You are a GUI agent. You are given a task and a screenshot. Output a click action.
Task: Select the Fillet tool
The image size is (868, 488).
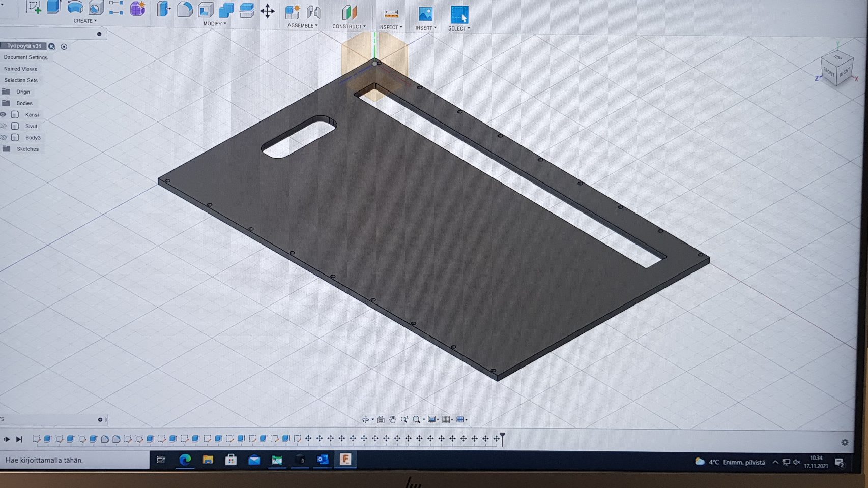tap(184, 10)
